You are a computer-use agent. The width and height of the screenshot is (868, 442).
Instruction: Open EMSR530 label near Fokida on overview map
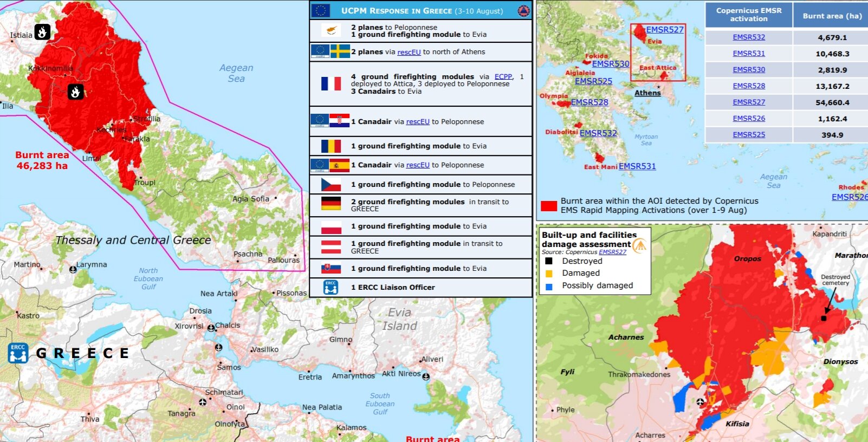611,64
